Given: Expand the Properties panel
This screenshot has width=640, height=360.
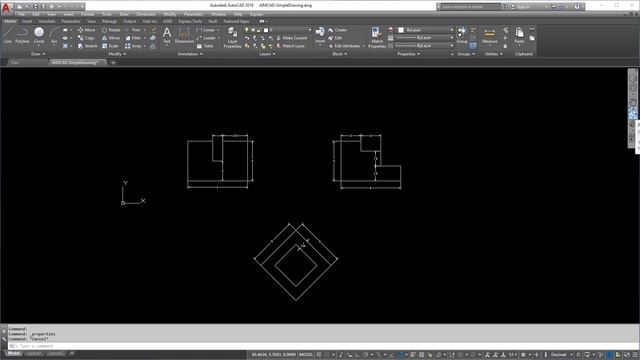Looking at the screenshot, I should click(x=409, y=54).
